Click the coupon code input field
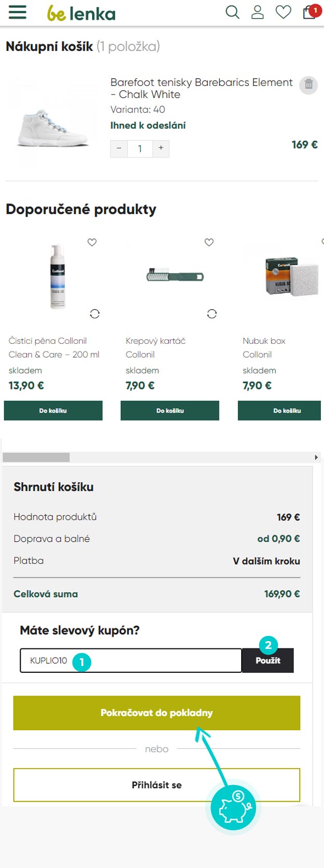 131,660
